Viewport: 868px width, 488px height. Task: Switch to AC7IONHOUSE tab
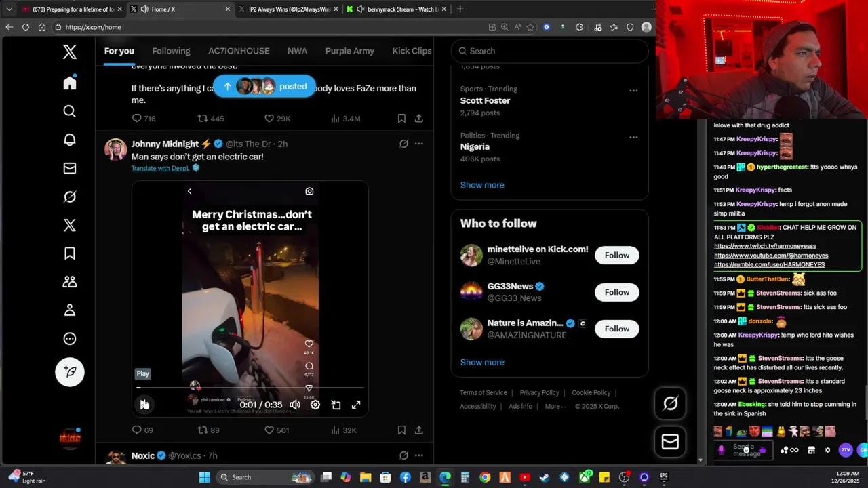(239, 51)
